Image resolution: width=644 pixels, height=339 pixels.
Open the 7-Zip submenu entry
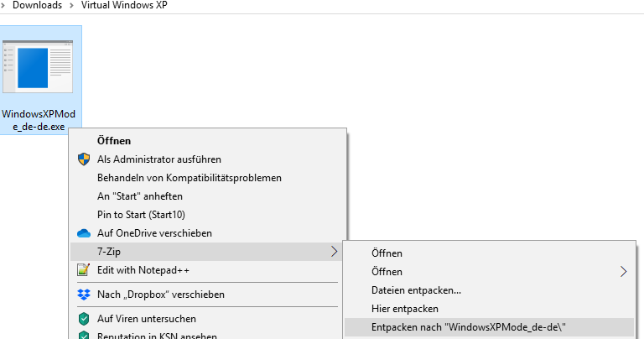click(206, 252)
